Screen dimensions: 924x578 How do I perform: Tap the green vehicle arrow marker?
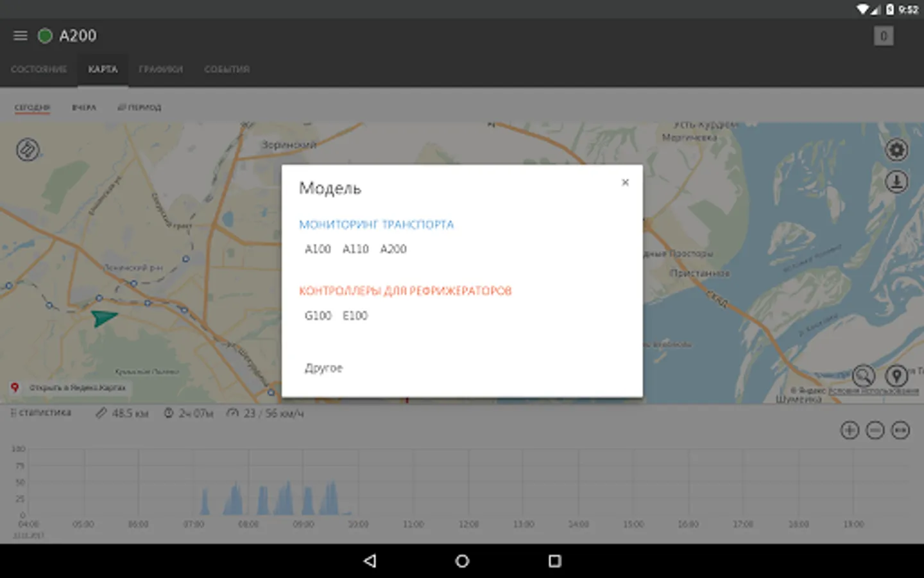point(103,317)
